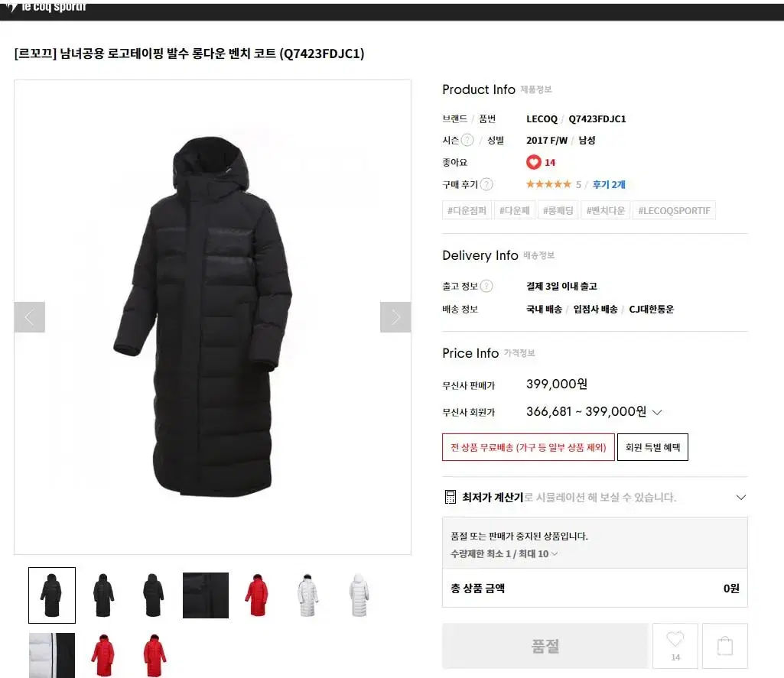Viewport: 784px width, 678px height.
Task: Expand the 무신사 회원가 price range chevron
Action: tap(658, 412)
